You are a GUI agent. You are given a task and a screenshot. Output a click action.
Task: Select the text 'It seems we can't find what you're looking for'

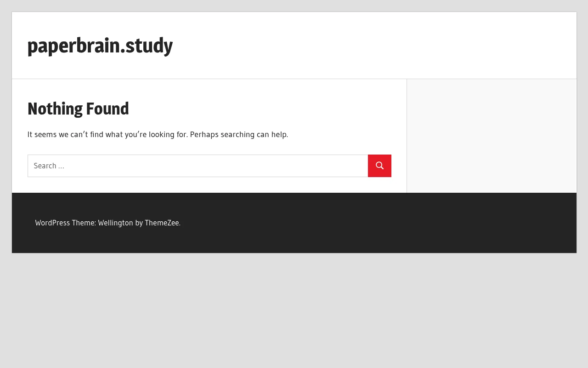tap(107, 134)
